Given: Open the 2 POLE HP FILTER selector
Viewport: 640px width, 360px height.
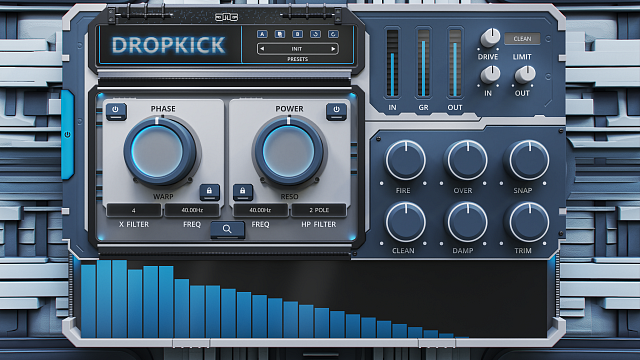Looking at the screenshot, I should (x=319, y=210).
